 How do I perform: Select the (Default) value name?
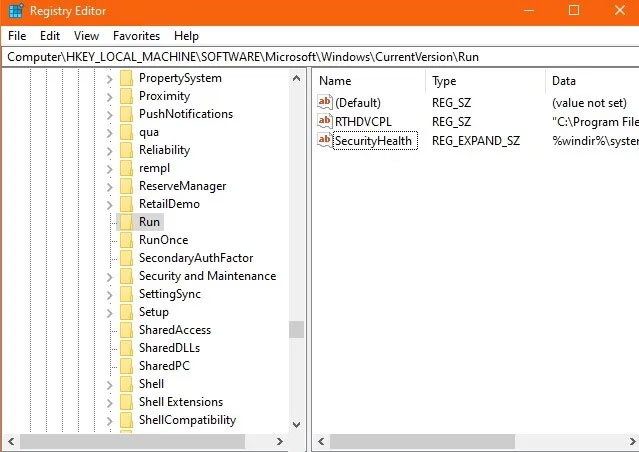coord(358,103)
